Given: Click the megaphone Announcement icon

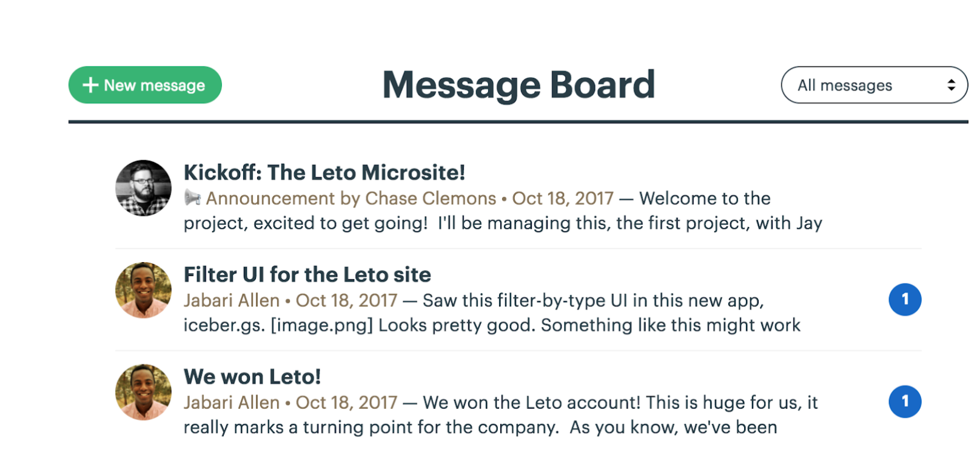Looking at the screenshot, I should pyautogui.click(x=192, y=198).
